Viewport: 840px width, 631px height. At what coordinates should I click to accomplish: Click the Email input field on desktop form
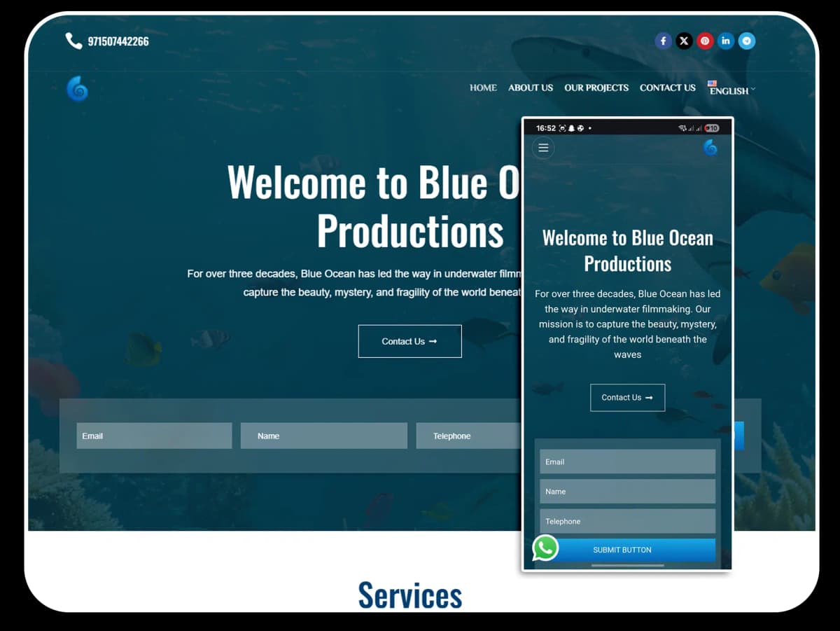(154, 435)
